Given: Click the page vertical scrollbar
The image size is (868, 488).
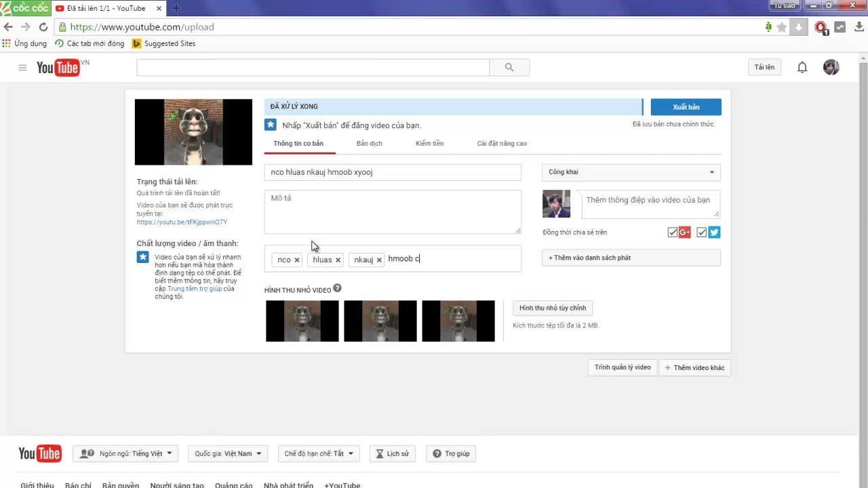Looking at the screenshot, I should (863, 271).
